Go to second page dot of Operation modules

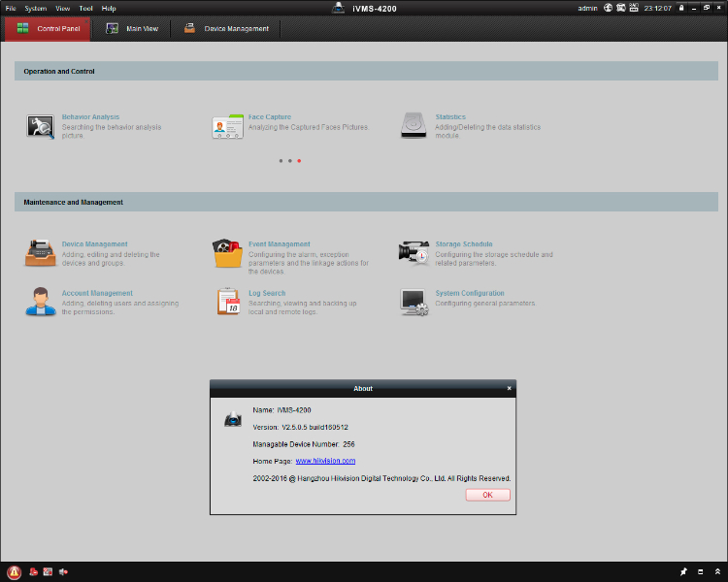tap(290, 161)
